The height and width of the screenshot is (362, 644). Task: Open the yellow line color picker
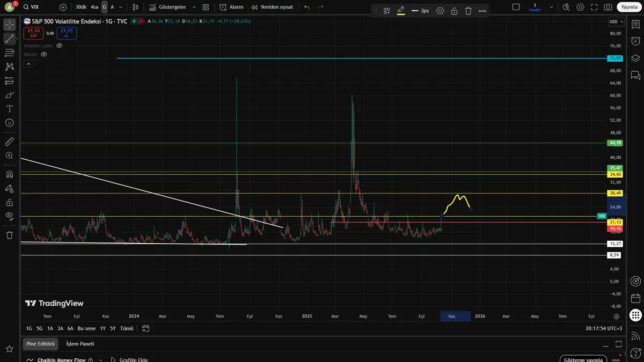(x=401, y=11)
